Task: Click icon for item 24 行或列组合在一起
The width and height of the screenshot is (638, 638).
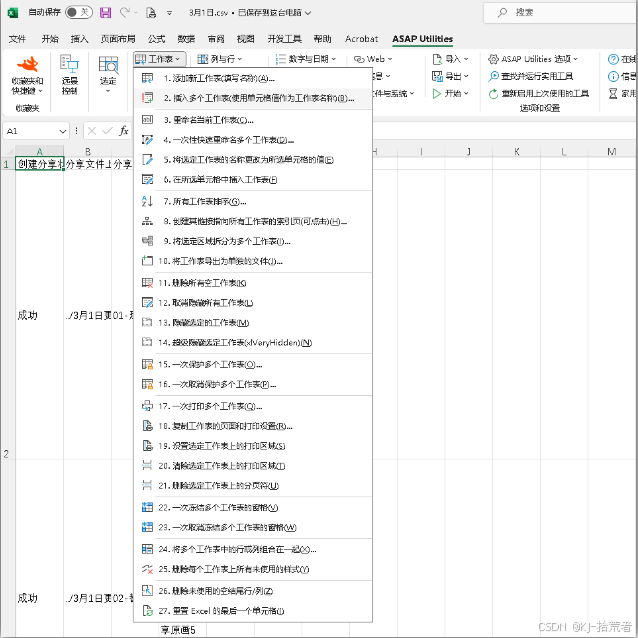Action: [147, 549]
